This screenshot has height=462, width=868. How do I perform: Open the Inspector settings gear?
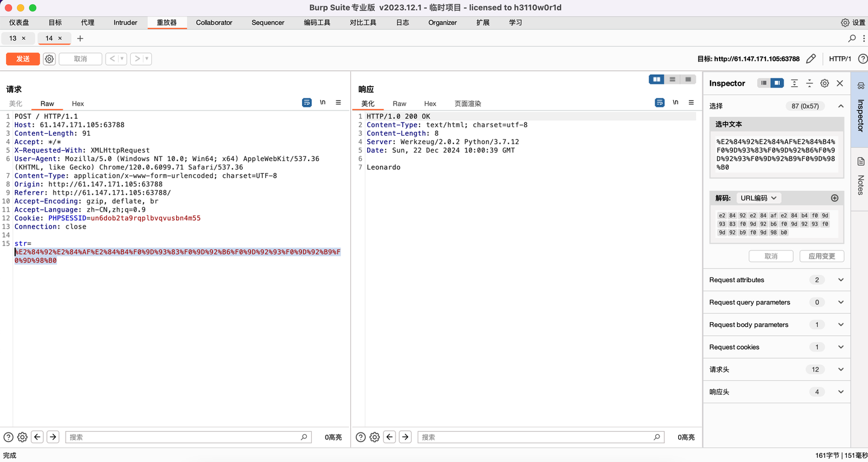coord(825,83)
